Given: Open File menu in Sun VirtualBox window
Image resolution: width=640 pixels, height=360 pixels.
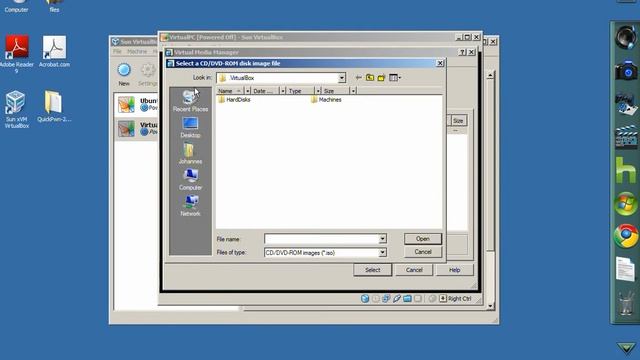Looking at the screenshot, I should pos(118,52).
